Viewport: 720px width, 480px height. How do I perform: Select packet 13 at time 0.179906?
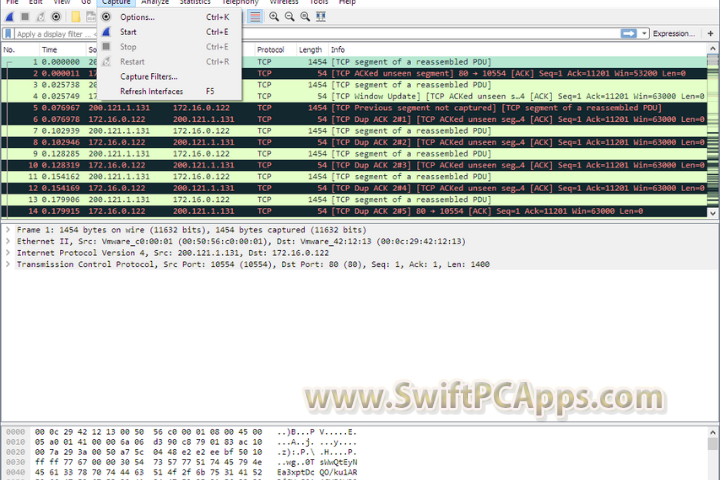pyautogui.click(x=354, y=199)
